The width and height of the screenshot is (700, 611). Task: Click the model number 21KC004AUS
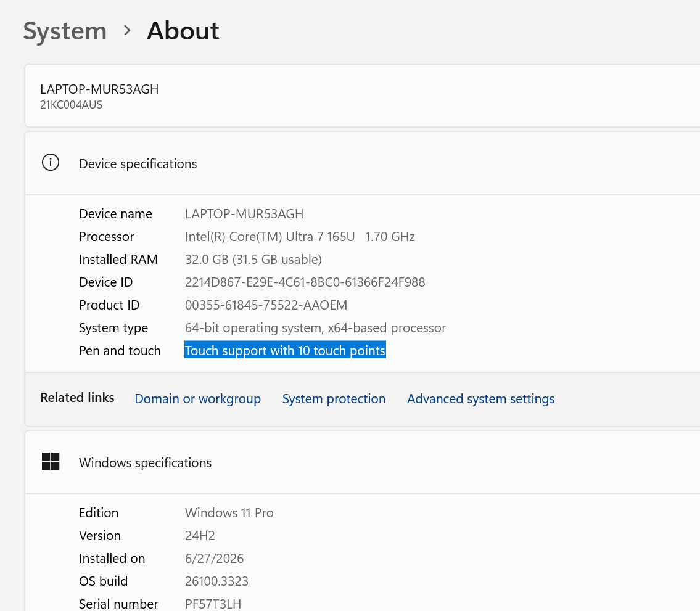pyautogui.click(x=72, y=105)
